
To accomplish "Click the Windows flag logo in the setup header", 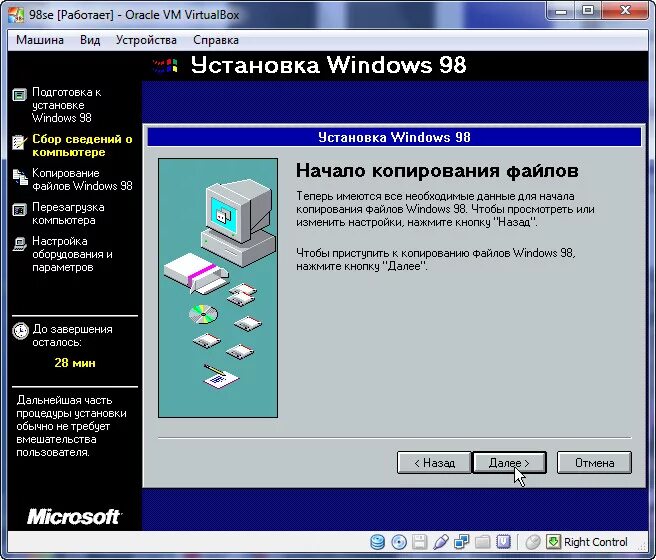I will pyautogui.click(x=165, y=66).
